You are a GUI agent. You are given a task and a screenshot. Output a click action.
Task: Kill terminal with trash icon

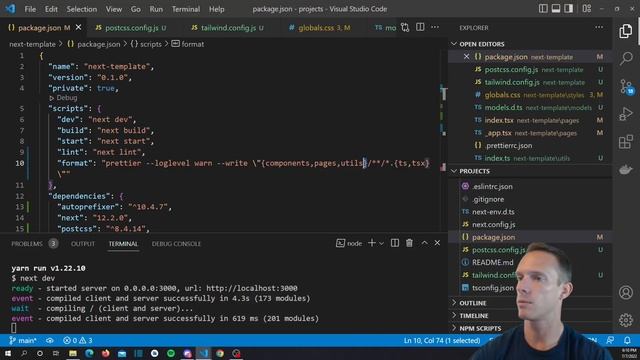pos(409,243)
